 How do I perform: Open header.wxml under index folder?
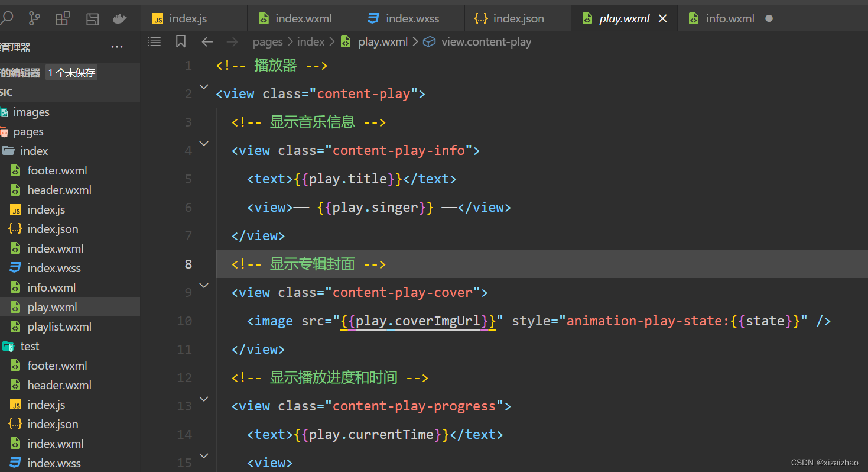point(70,190)
